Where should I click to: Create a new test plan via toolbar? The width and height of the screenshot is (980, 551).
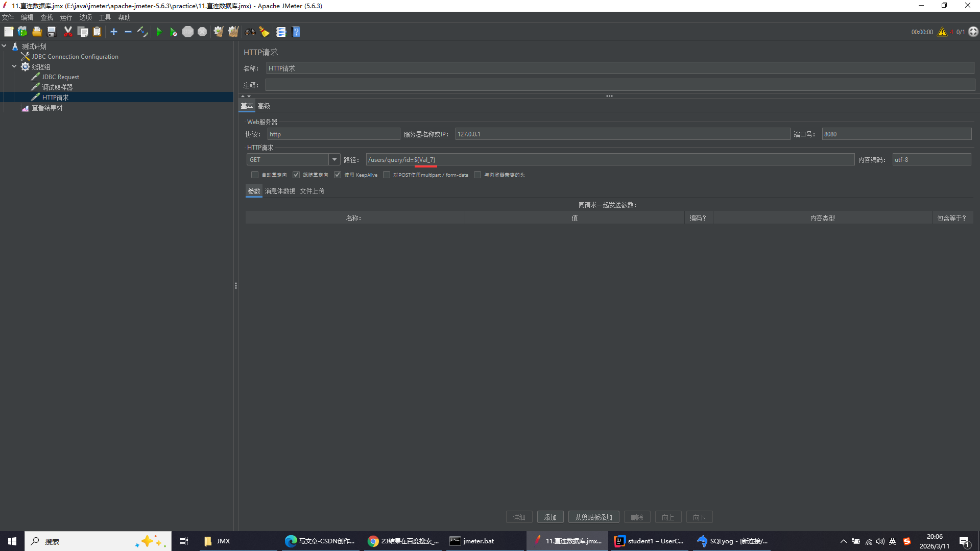coord(9,32)
